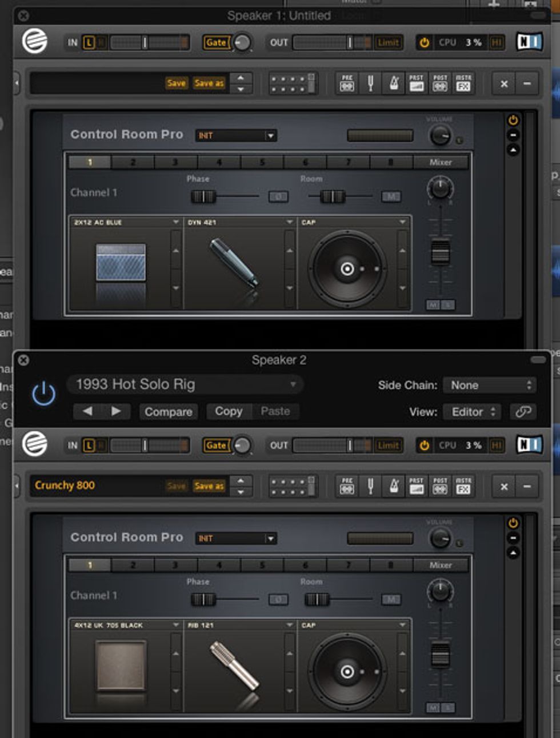
Task: Enable the Limit button in Speaker 2
Action: tap(388, 445)
